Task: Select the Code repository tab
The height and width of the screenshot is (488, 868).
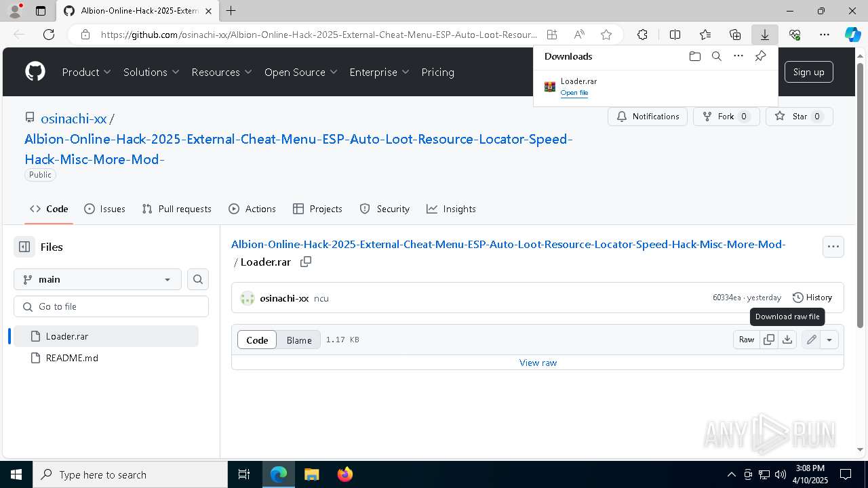Action: 49,209
